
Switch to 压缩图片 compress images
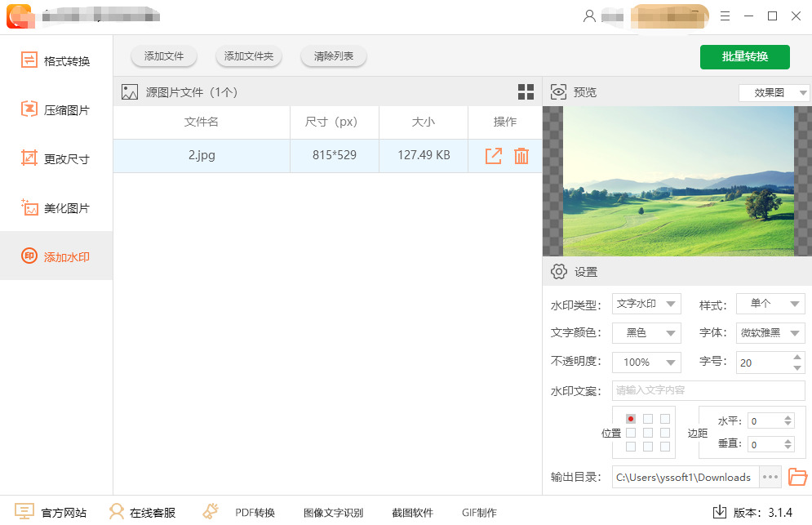[x=56, y=110]
